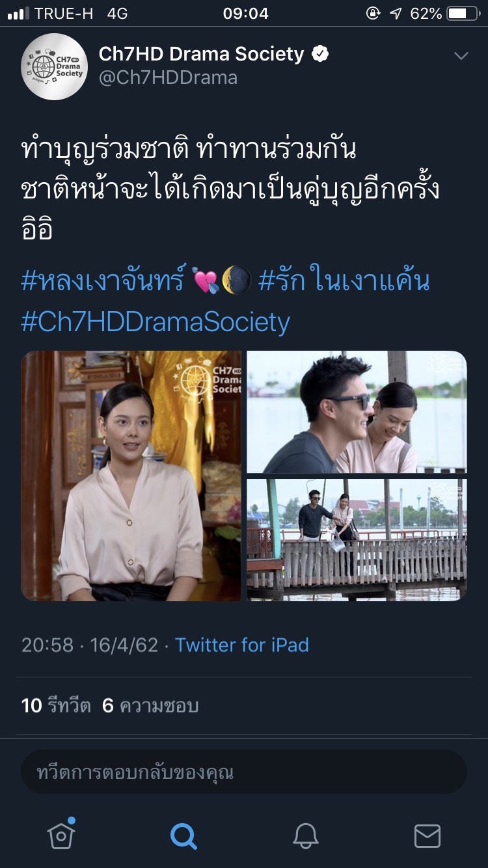Viewport: 488px width, 868px height.
Task: Open the Notifications bell icon
Action: pyautogui.click(x=305, y=835)
